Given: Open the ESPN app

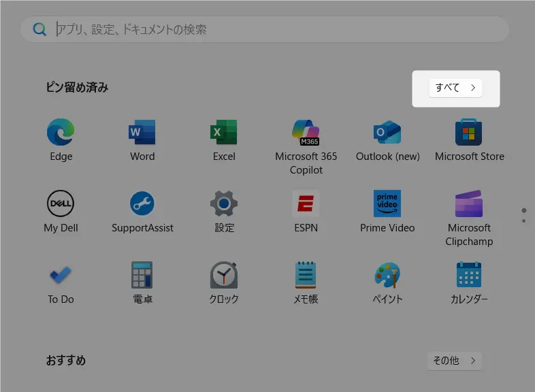Looking at the screenshot, I should [306, 211].
